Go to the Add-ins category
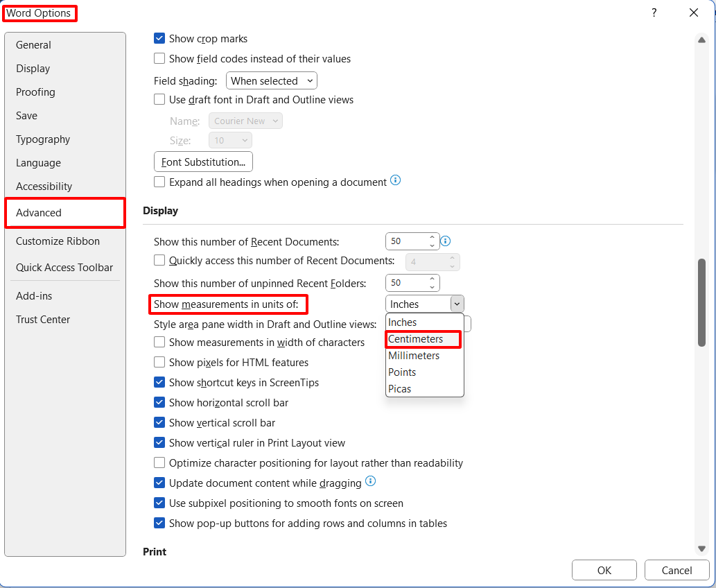 (65, 295)
